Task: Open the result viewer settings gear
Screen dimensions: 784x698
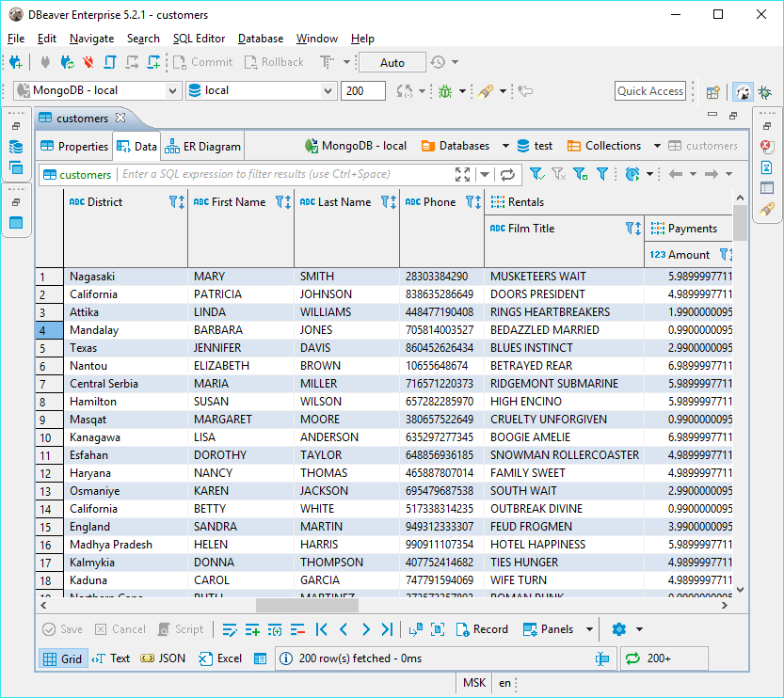Action: pos(618,628)
